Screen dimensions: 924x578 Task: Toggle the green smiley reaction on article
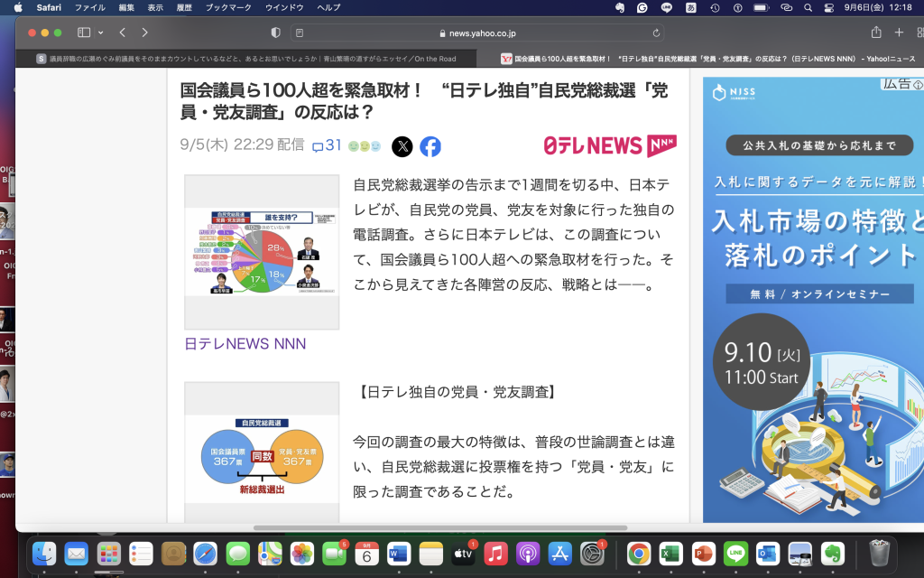point(352,146)
